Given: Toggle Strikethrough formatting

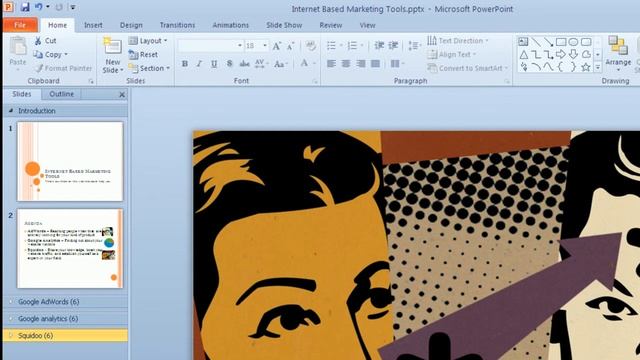Looking at the screenshot, I should [244, 64].
